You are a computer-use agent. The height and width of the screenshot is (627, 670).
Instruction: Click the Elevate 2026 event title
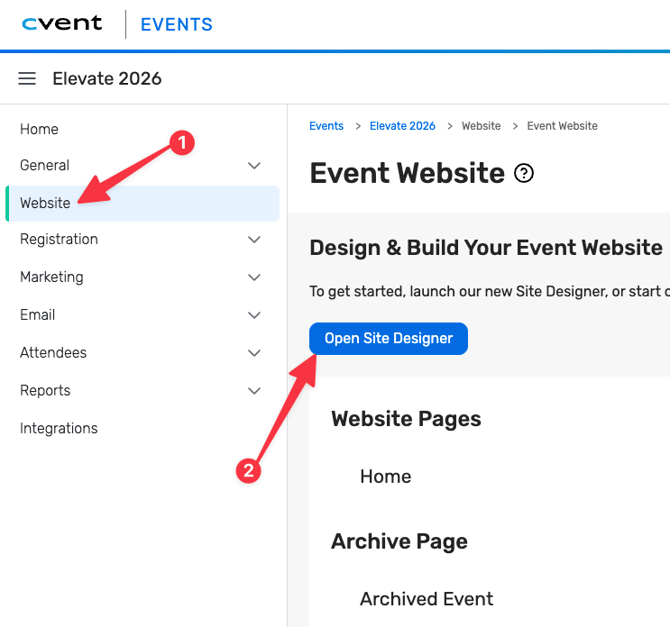[x=107, y=79]
